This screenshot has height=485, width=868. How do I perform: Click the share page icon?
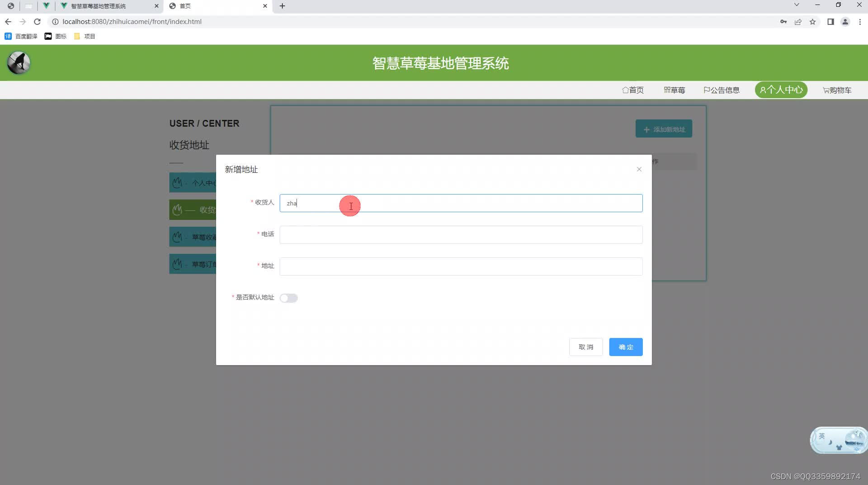click(798, 22)
